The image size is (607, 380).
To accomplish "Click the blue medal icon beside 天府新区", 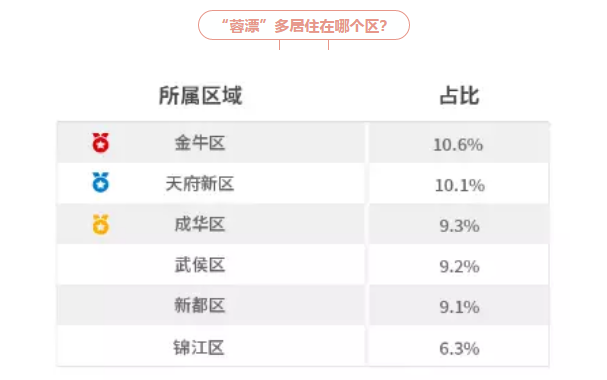I will click(101, 182).
